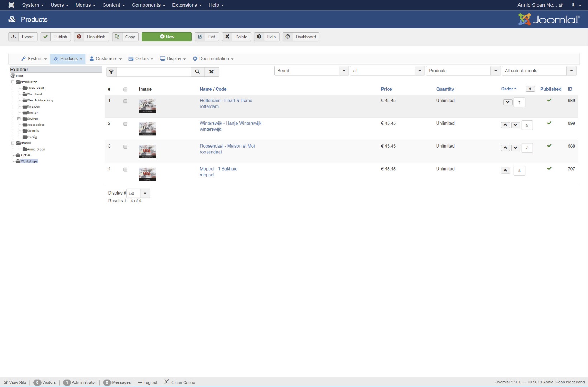588x387 pixels.
Task: Click the Joomla logo icon in top menu
Action: point(11,5)
